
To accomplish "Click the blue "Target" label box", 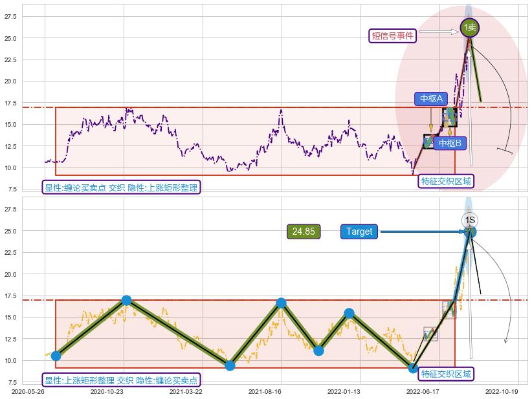I will pyautogui.click(x=359, y=232).
